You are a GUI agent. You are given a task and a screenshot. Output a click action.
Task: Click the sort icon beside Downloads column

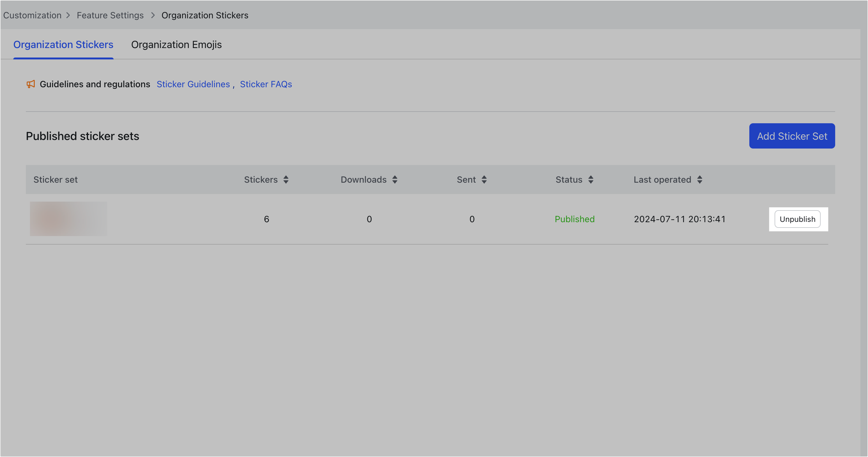tap(395, 180)
